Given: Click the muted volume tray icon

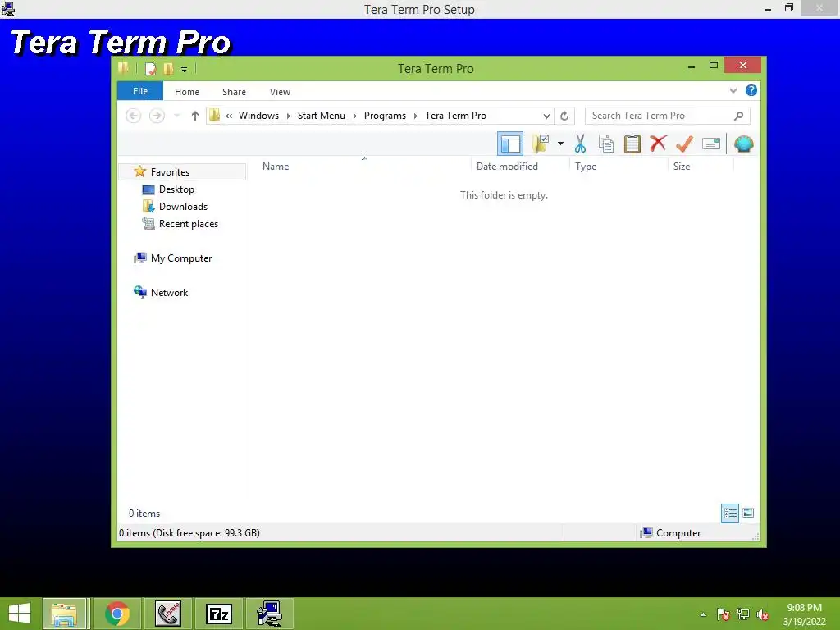Looking at the screenshot, I should coord(763,614).
